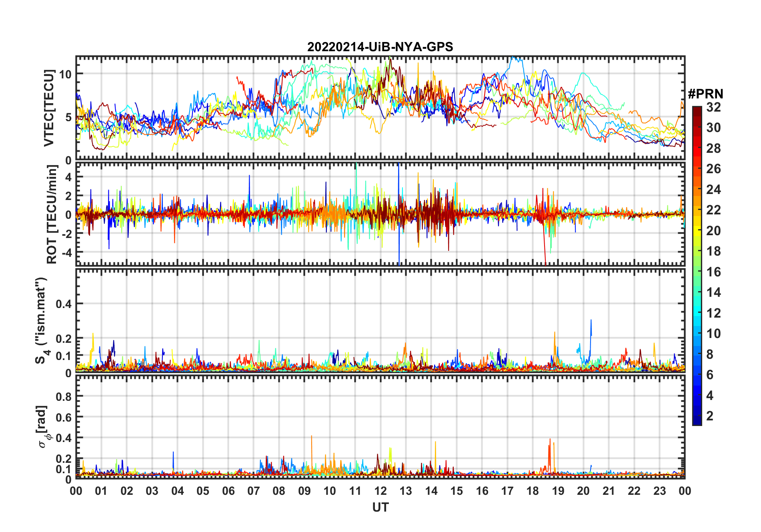Click colorbar tick label 2

[710, 416]
